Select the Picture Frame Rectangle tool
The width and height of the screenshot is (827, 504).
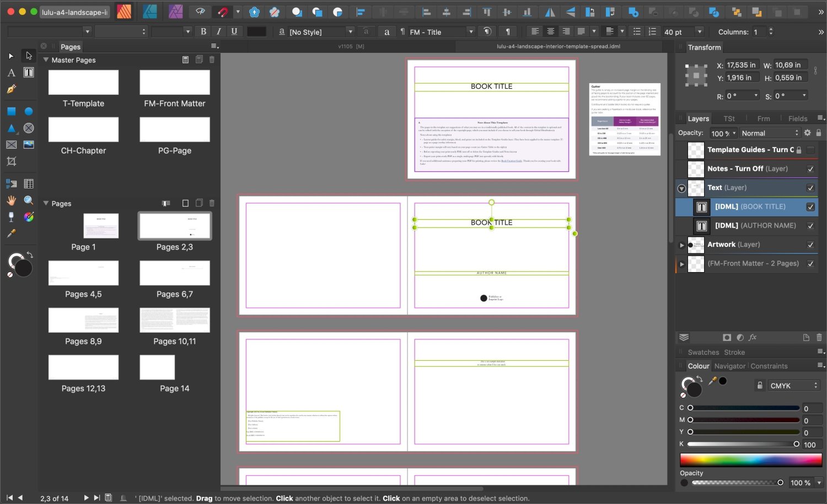(11, 145)
